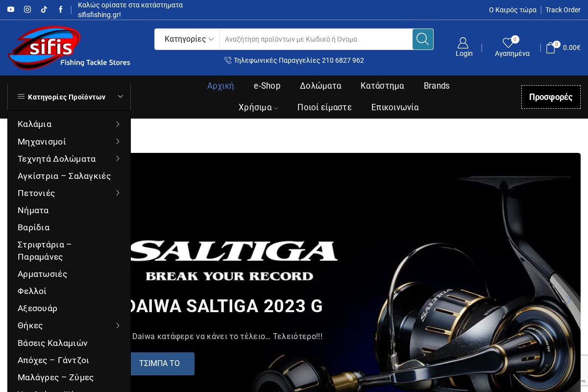This screenshot has width=588, height=392.
Task: Select the Στριφτάρια – Παραμάνες category
Action: [45, 250]
